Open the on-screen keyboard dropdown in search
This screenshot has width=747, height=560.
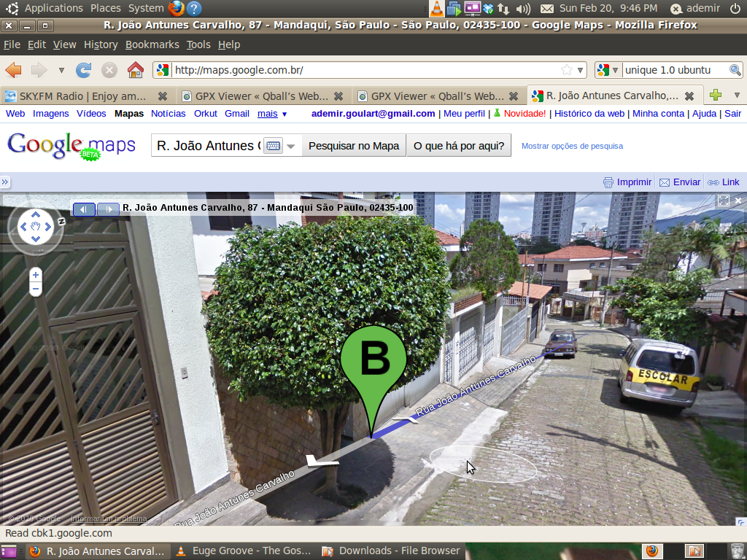(281, 146)
